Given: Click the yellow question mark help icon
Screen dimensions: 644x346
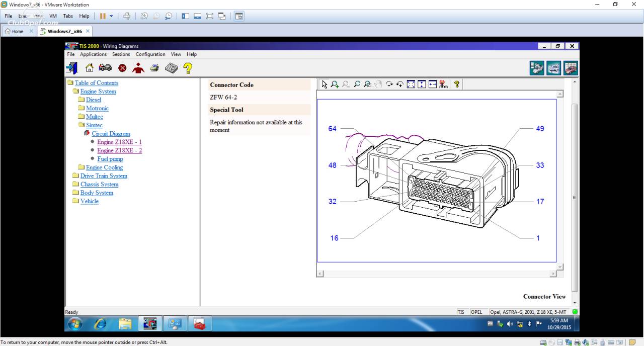Looking at the screenshot, I should point(188,68).
